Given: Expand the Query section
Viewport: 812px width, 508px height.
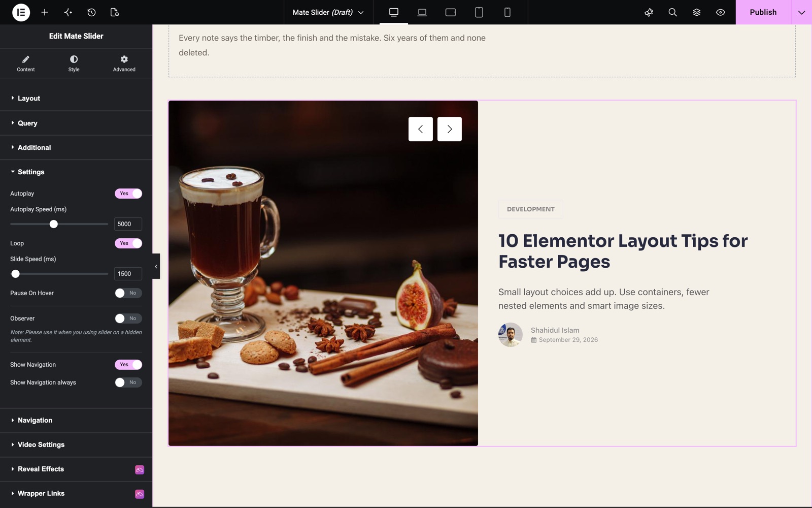Looking at the screenshot, I should pos(76,123).
